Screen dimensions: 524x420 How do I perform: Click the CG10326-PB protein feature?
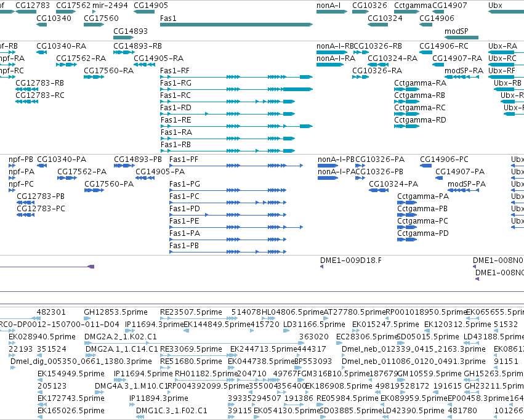360,178
